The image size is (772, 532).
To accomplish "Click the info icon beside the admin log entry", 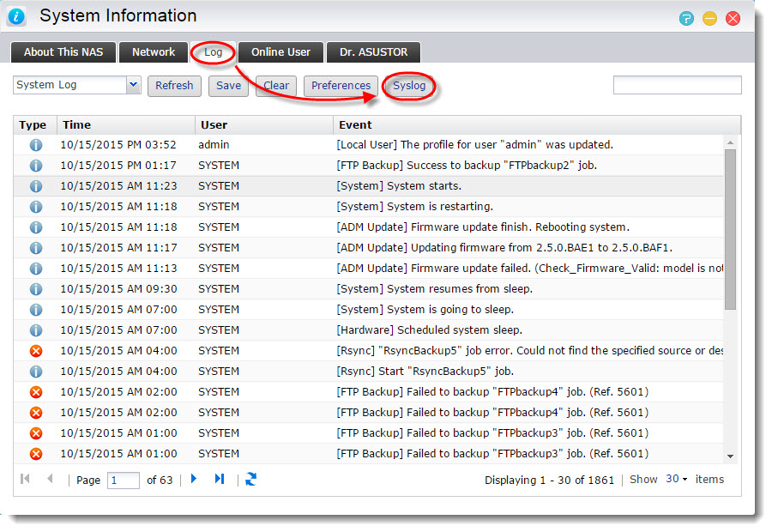I will pos(35,144).
